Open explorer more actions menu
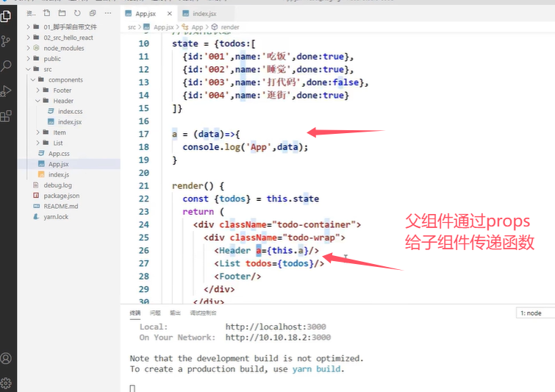 click(108, 13)
